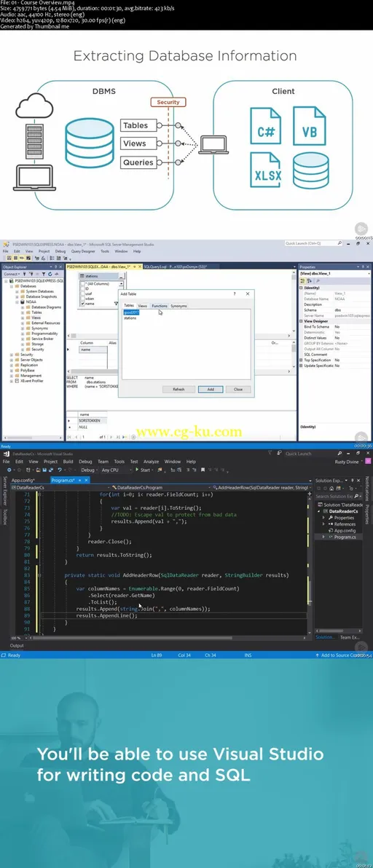Expand Top Specification in Properties panel
The height and width of the screenshot is (868, 373).
tap(301, 360)
